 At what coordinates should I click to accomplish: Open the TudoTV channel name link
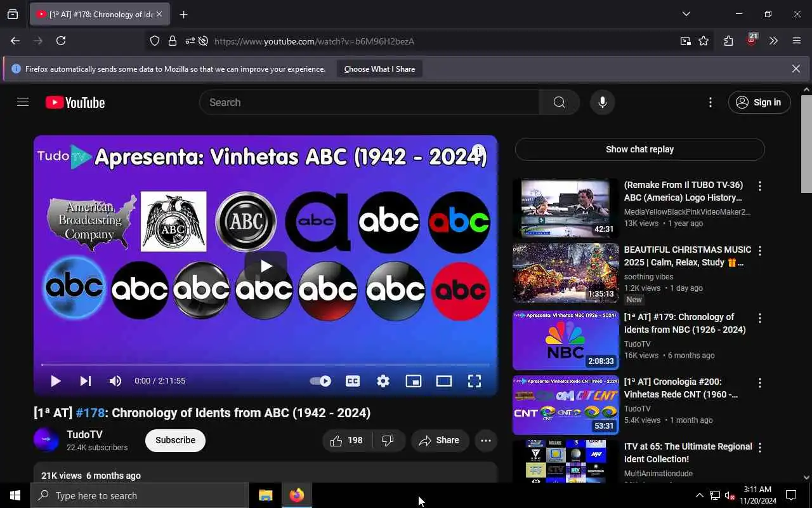point(84,434)
